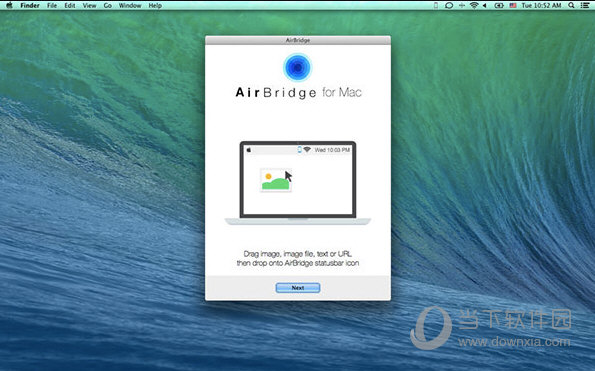
Task: Open the Window menu
Action: coord(130,5)
